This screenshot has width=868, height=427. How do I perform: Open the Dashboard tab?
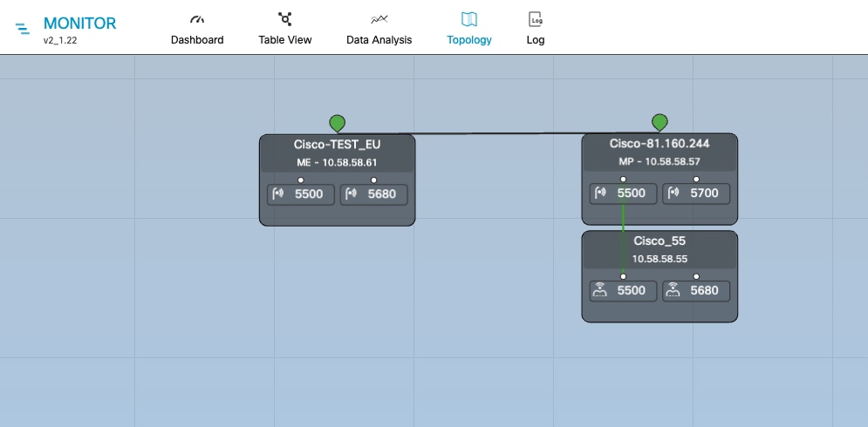pos(197,30)
